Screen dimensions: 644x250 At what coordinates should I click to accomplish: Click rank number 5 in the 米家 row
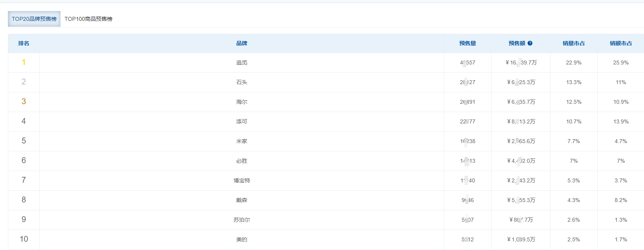pyautogui.click(x=24, y=141)
